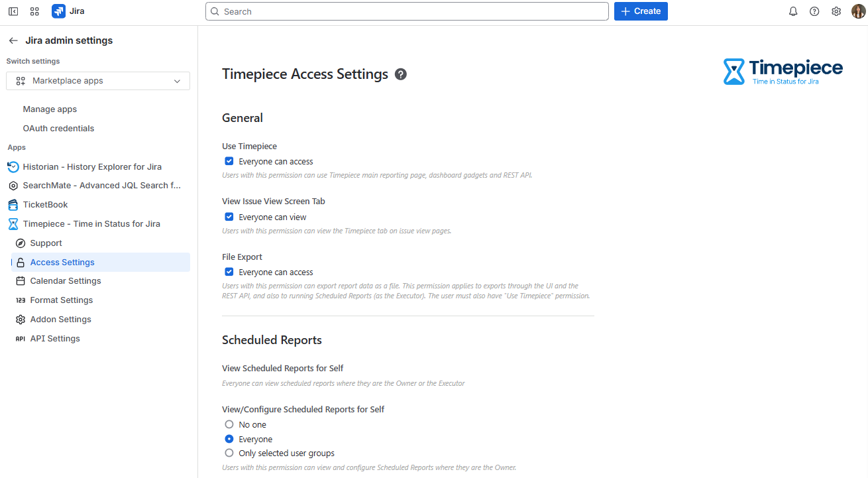This screenshot has height=478, width=868.
Task: Click the sidebar collapse icon
Action: tap(13, 11)
